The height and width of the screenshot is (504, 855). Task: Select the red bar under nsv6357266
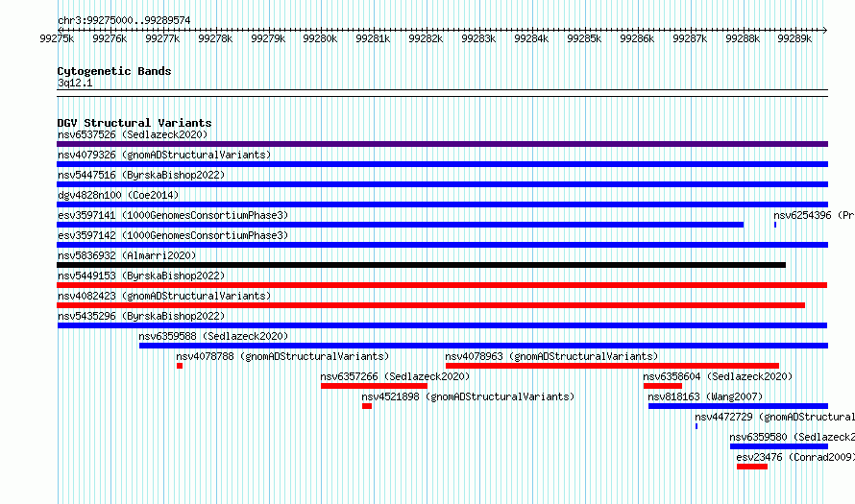[374, 386]
